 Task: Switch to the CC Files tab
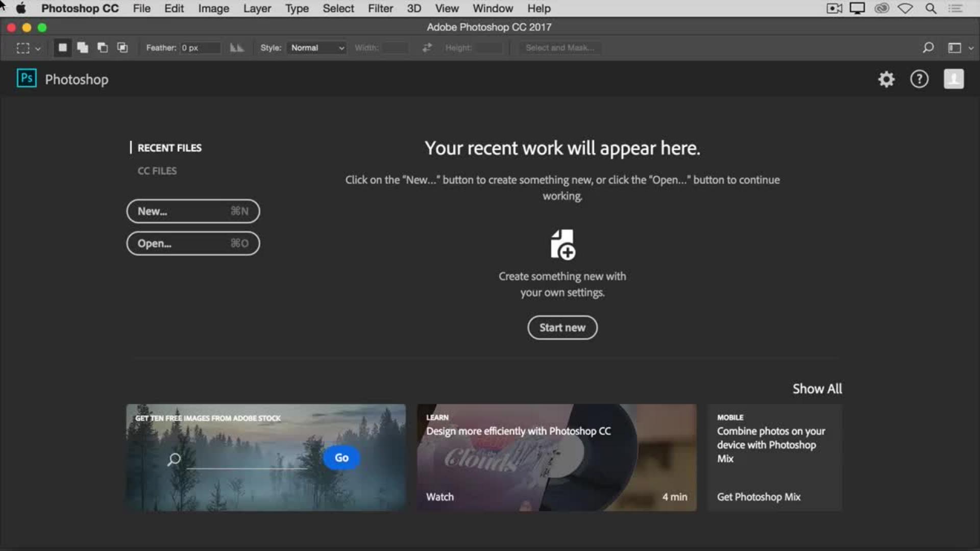157,171
